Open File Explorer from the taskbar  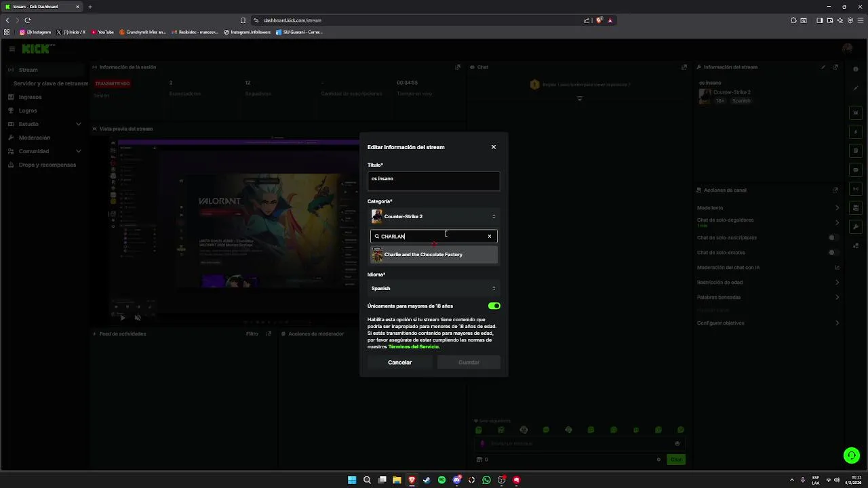397,480
